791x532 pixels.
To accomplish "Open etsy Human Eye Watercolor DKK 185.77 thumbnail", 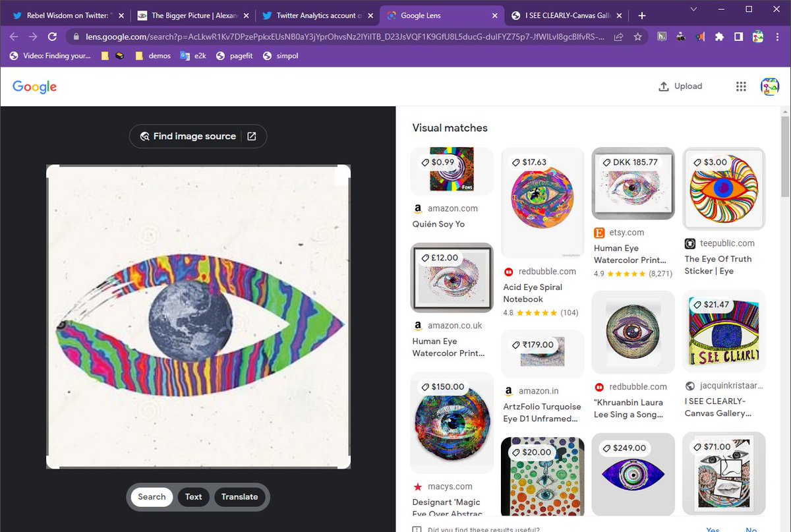I will click(x=633, y=183).
